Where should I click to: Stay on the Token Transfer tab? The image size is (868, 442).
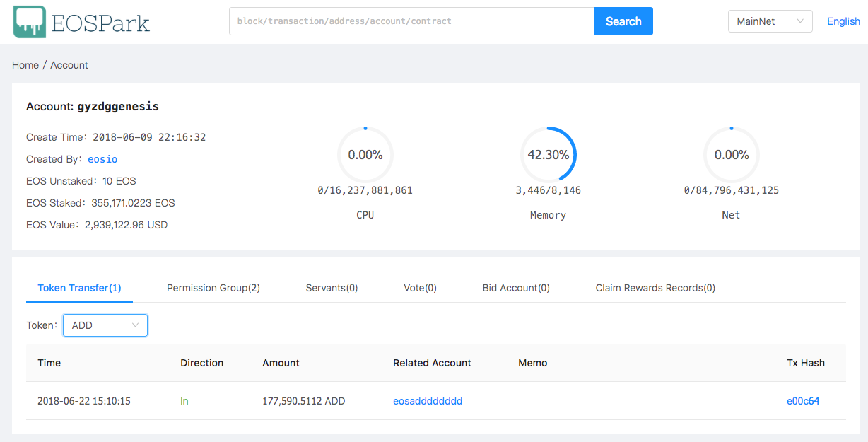(79, 288)
